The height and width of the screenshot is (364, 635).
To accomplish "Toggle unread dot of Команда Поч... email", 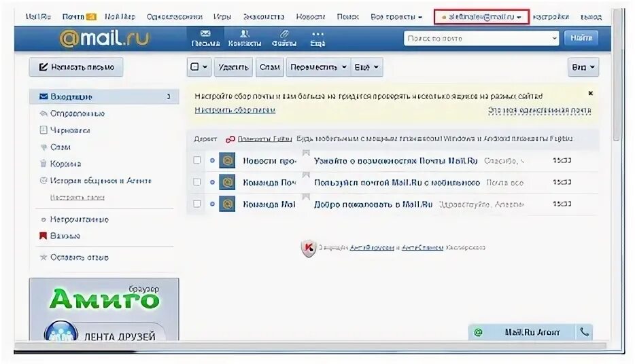I will [x=212, y=183].
